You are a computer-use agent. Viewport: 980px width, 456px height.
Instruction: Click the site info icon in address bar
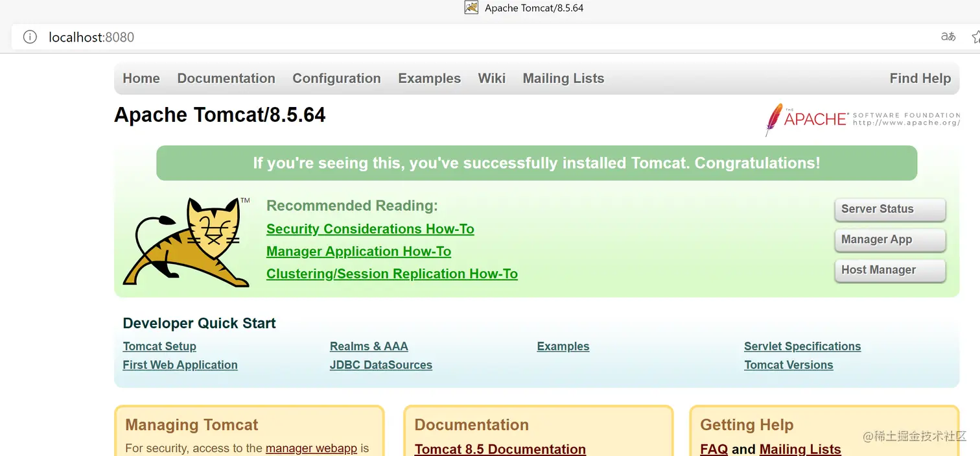tap(30, 37)
